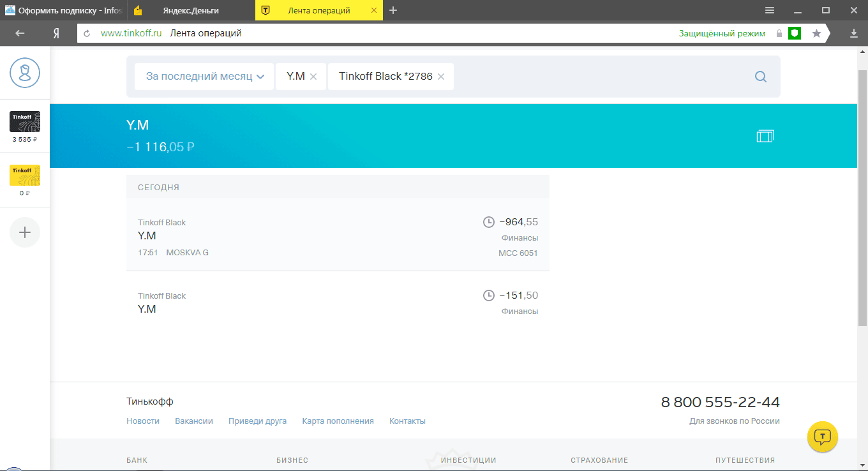This screenshot has height=471, width=868.
Task: Remove the Y.M filter chip
Action: 313,77
